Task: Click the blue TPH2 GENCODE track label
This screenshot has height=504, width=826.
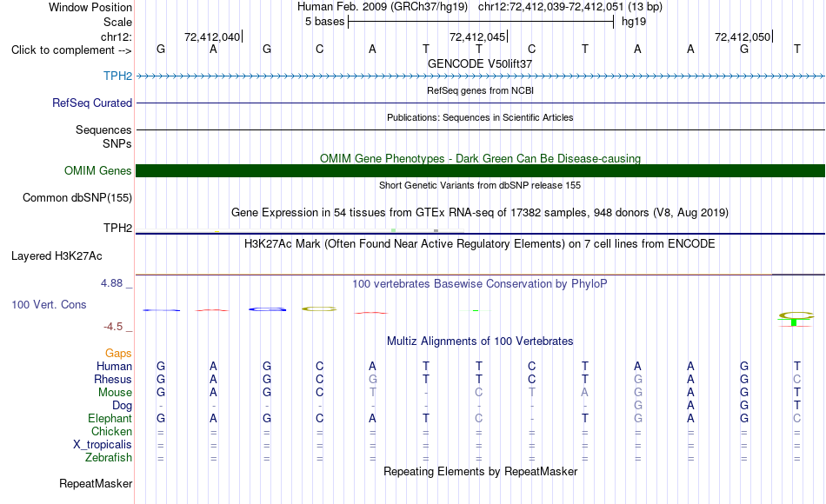Action: tap(117, 76)
